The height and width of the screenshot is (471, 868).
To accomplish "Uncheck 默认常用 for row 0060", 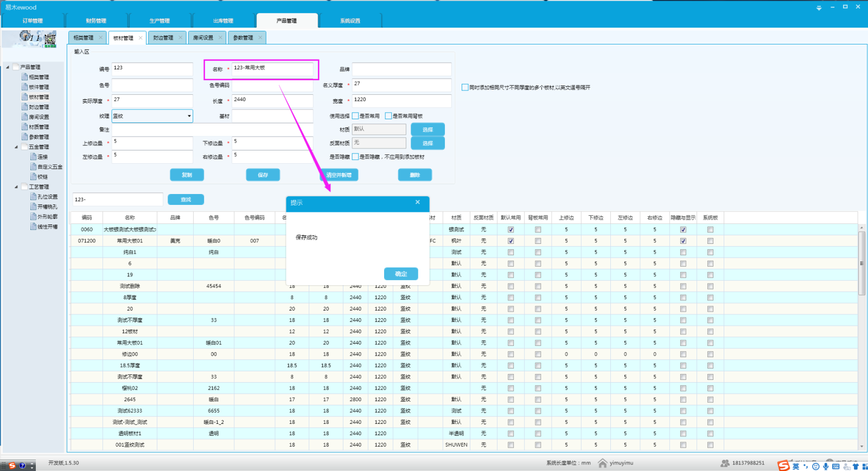I will (x=510, y=230).
